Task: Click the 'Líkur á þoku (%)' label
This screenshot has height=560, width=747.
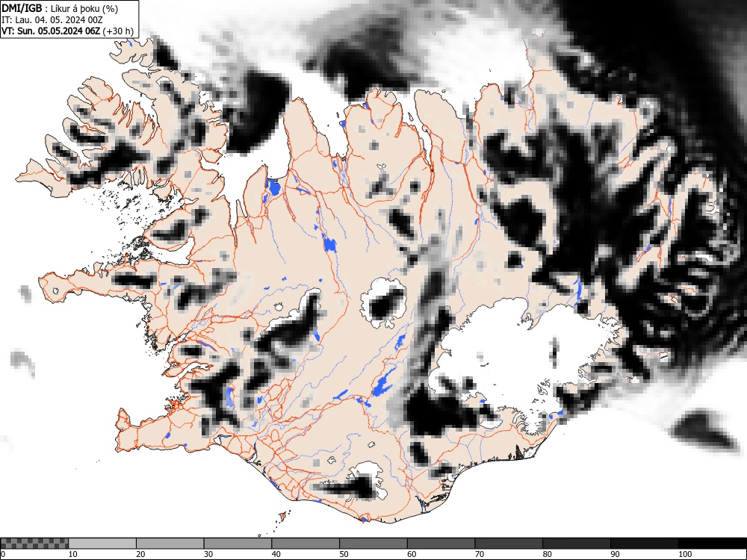Action: 84,8
